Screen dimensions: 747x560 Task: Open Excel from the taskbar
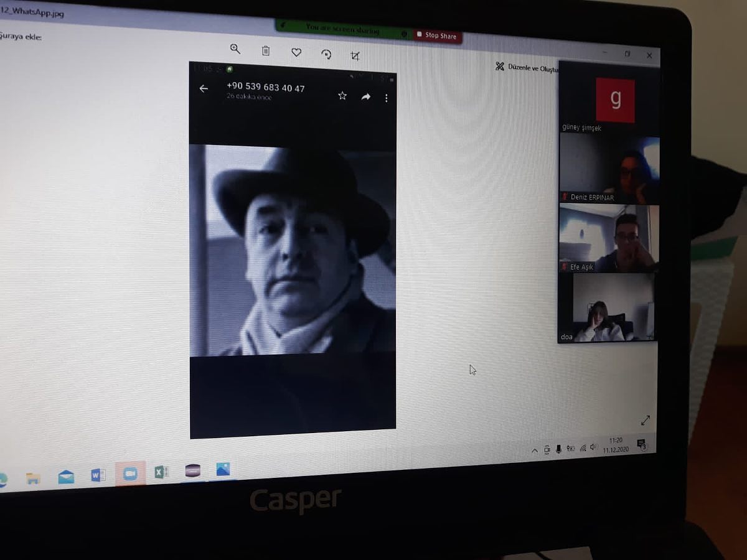(x=161, y=472)
